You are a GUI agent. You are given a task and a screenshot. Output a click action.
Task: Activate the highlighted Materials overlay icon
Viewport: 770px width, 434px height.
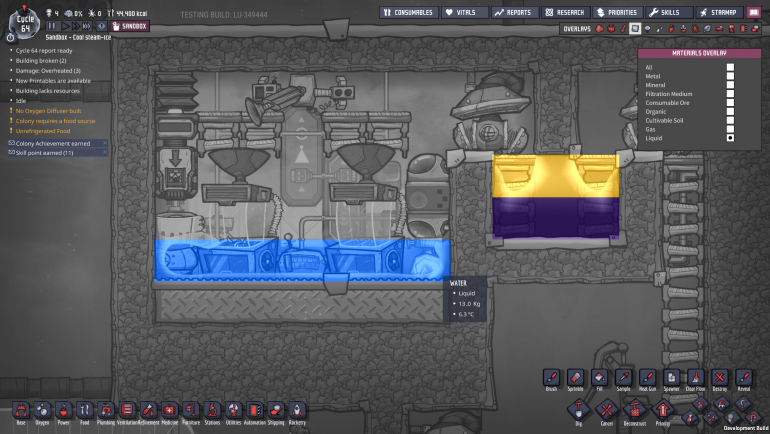[635, 29]
